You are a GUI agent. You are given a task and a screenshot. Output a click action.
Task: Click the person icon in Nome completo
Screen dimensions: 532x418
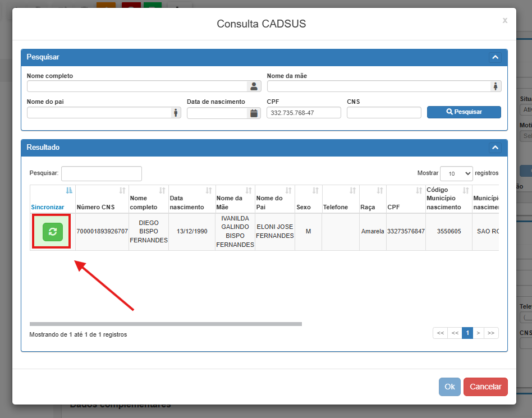point(254,86)
